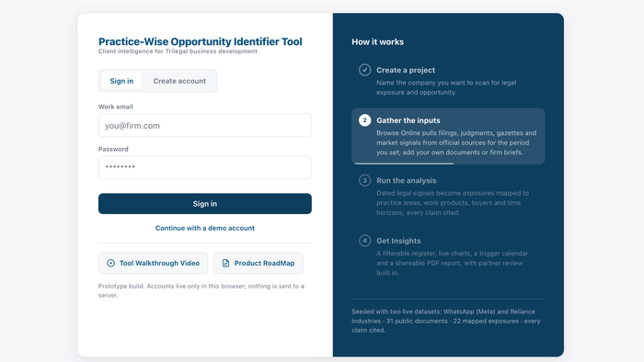Image resolution: width=644 pixels, height=362 pixels.
Task: Select the Gather the inputs step card
Action: click(448, 136)
